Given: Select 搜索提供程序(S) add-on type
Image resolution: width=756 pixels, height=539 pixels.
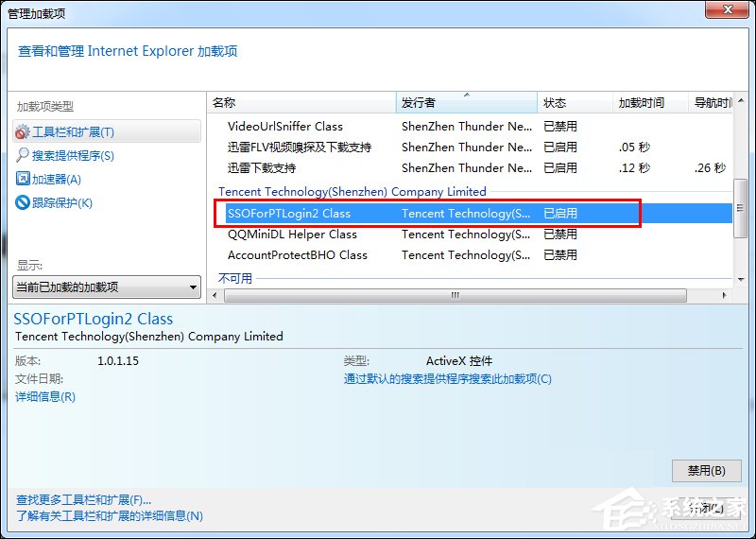Looking at the screenshot, I should click(73, 156).
